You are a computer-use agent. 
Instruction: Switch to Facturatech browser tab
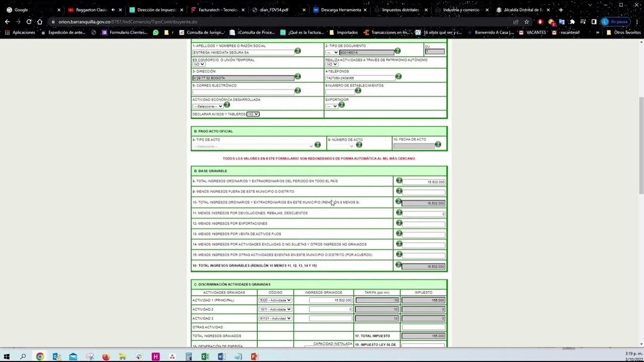coord(217,10)
